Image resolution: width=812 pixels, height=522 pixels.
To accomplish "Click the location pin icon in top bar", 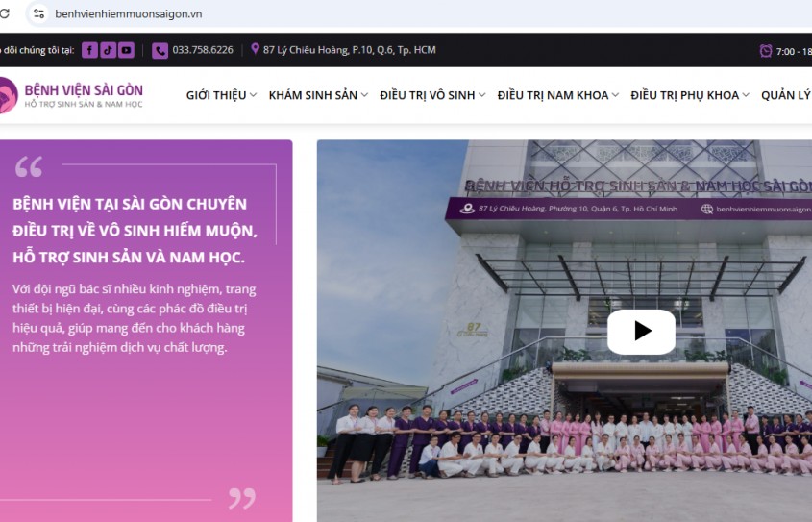I will 255,49.
